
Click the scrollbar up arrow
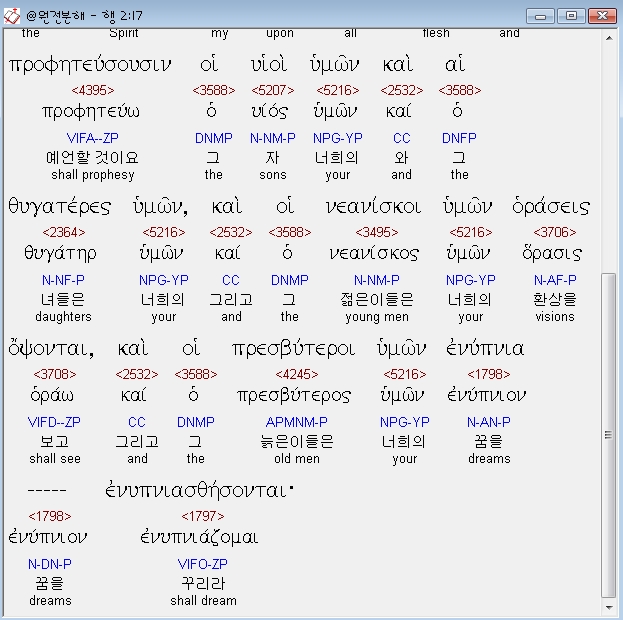click(x=609, y=38)
